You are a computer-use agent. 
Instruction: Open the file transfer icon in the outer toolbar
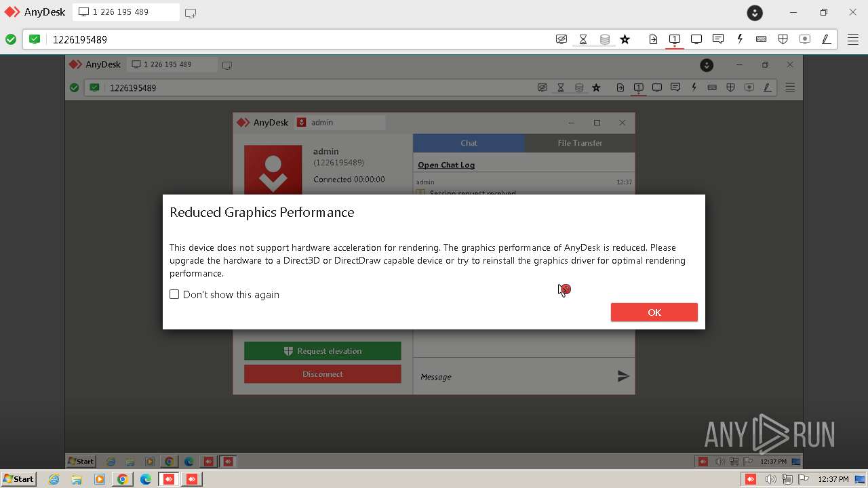click(653, 39)
